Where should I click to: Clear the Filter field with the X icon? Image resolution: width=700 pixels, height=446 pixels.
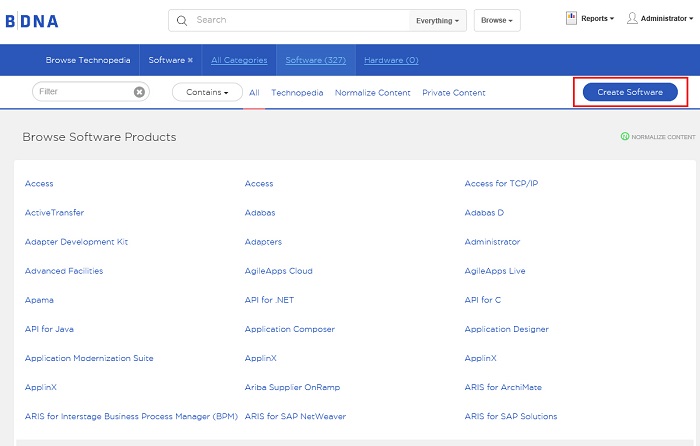[x=139, y=92]
